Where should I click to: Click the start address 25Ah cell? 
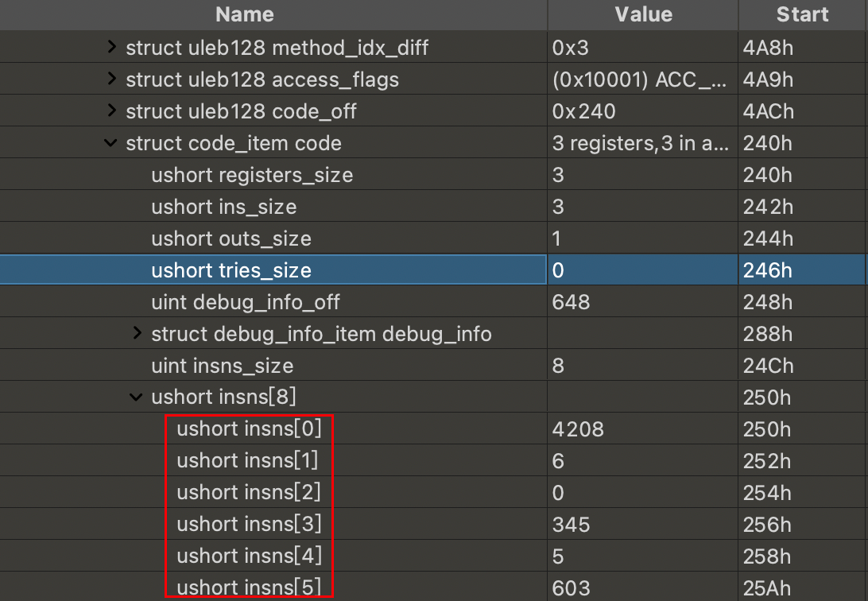coord(767,588)
